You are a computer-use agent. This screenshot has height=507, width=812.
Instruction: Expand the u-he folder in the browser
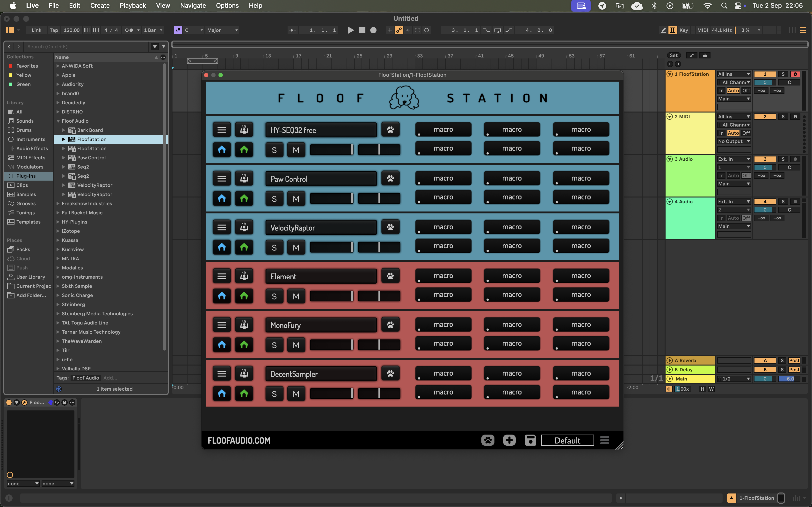58,359
